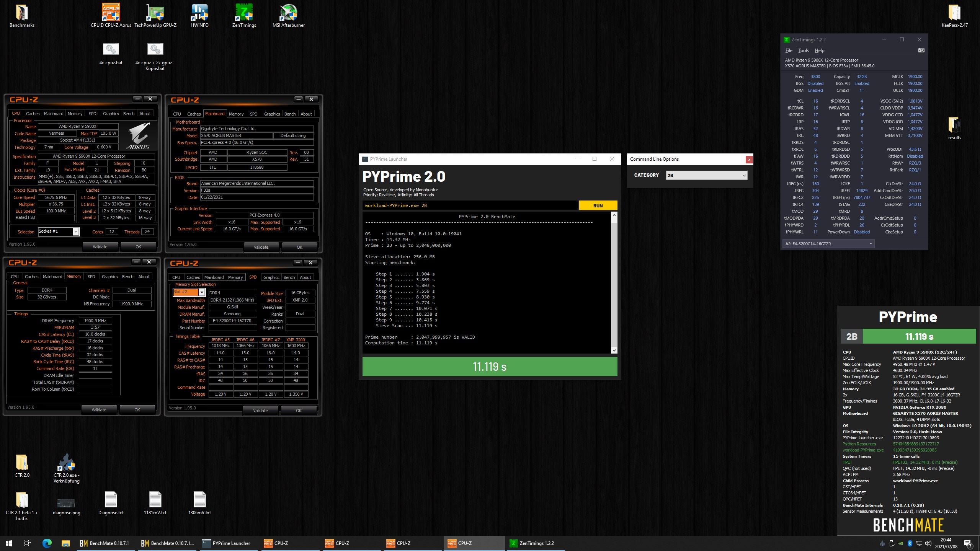
Task: Click ZenTimings '14829' tREFI value
Action: 862,191
